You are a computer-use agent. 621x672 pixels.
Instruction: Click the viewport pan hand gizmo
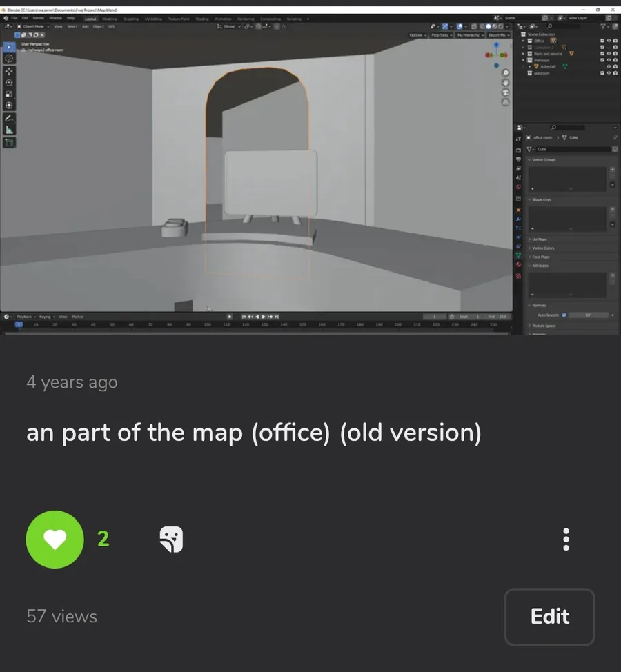(505, 83)
